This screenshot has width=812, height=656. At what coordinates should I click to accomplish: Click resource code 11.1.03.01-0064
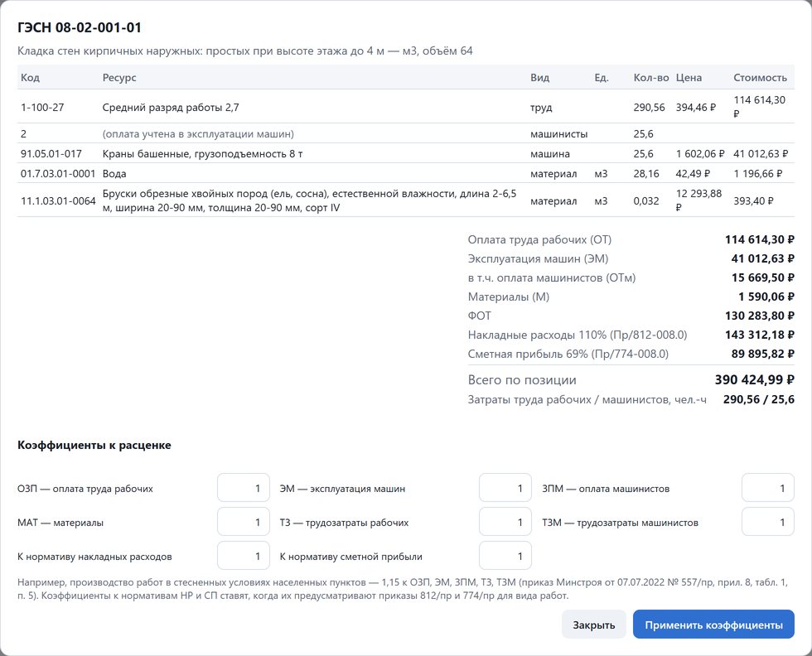[x=58, y=200]
